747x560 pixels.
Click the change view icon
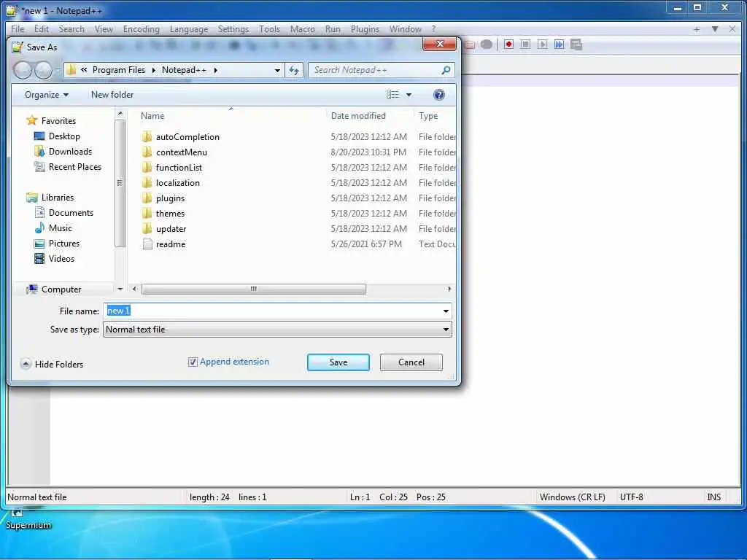pyautogui.click(x=393, y=95)
